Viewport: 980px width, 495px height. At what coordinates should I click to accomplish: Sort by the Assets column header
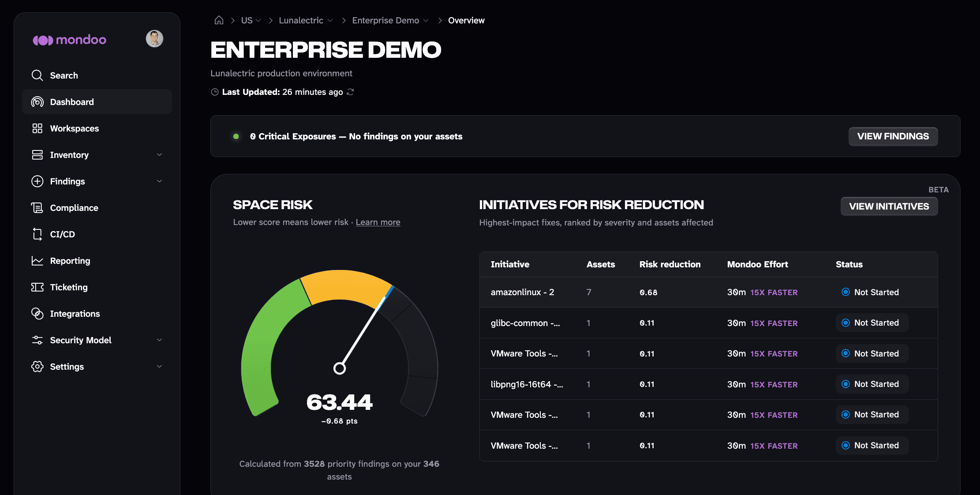coord(601,264)
